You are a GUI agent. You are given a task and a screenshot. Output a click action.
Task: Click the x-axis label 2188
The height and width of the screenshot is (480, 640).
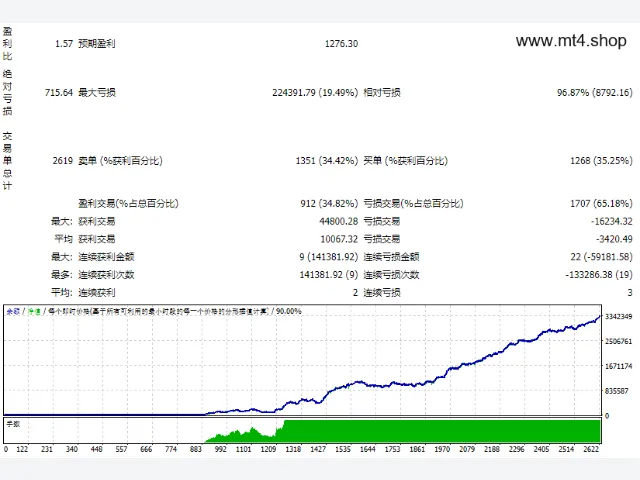click(491, 449)
